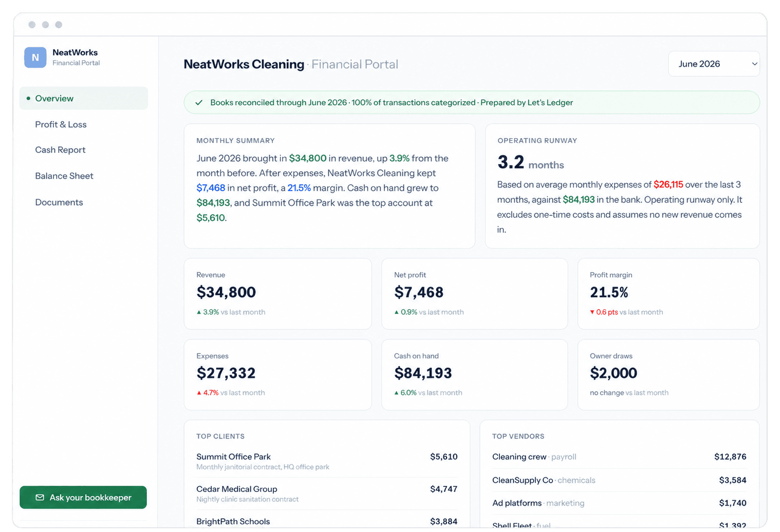Open Profit & Loss report
This screenshot has height=532, width=780.
click(61, 124)
